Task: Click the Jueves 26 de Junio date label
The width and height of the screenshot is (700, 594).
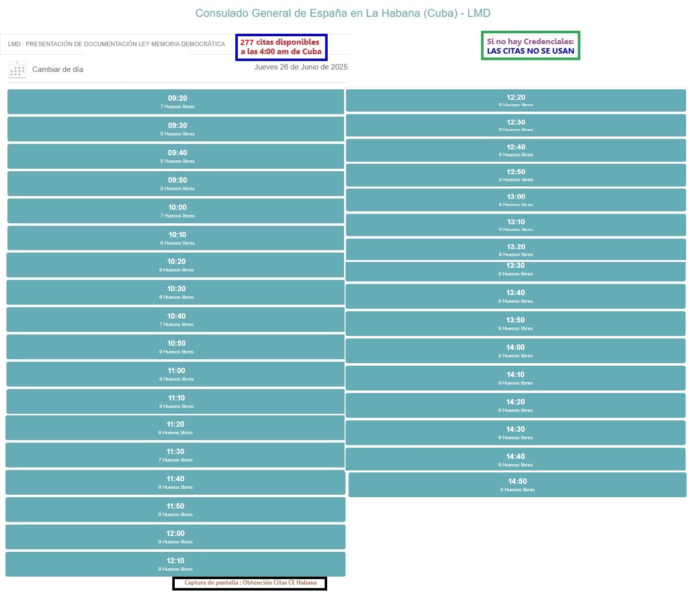Action: point(301,67)
